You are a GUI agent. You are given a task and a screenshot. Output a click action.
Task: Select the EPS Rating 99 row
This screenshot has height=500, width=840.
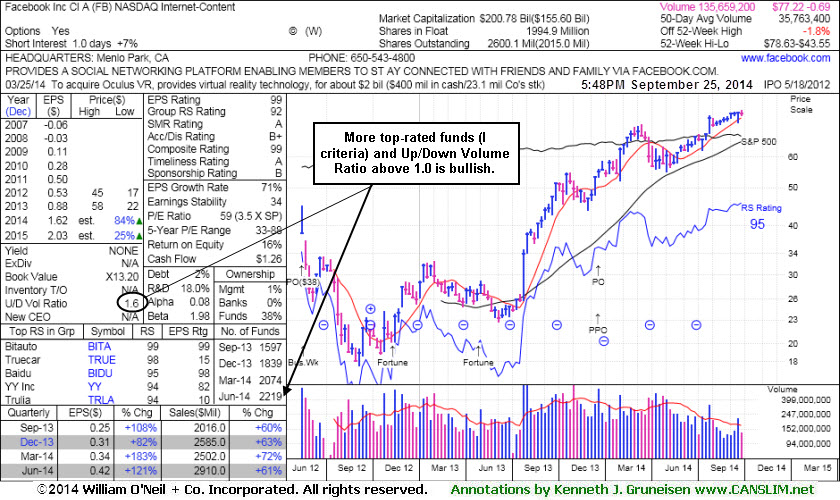coord(215,100)
